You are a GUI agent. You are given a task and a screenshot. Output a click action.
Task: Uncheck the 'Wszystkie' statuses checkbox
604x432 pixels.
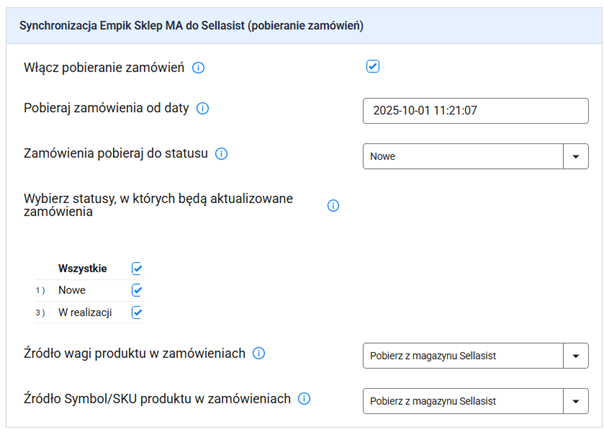pyautogui.click(x=137, y=268)
